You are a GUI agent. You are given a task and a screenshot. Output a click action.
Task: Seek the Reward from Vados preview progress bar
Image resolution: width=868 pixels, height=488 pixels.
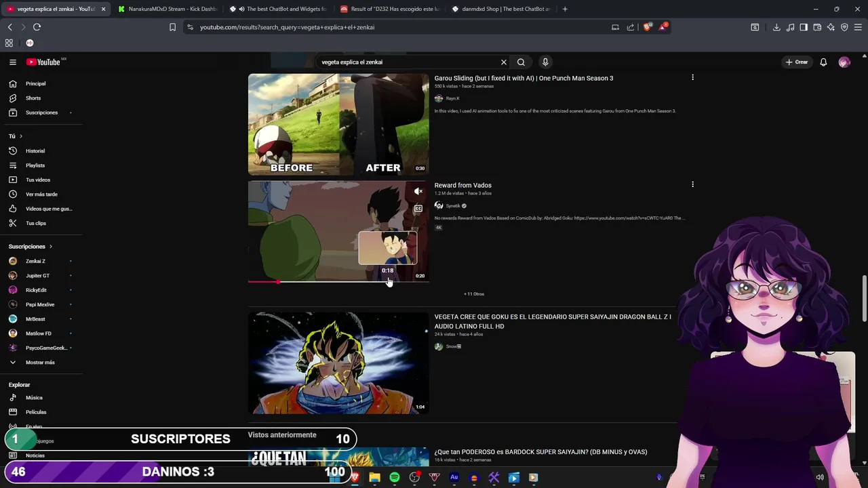(338, 281)
